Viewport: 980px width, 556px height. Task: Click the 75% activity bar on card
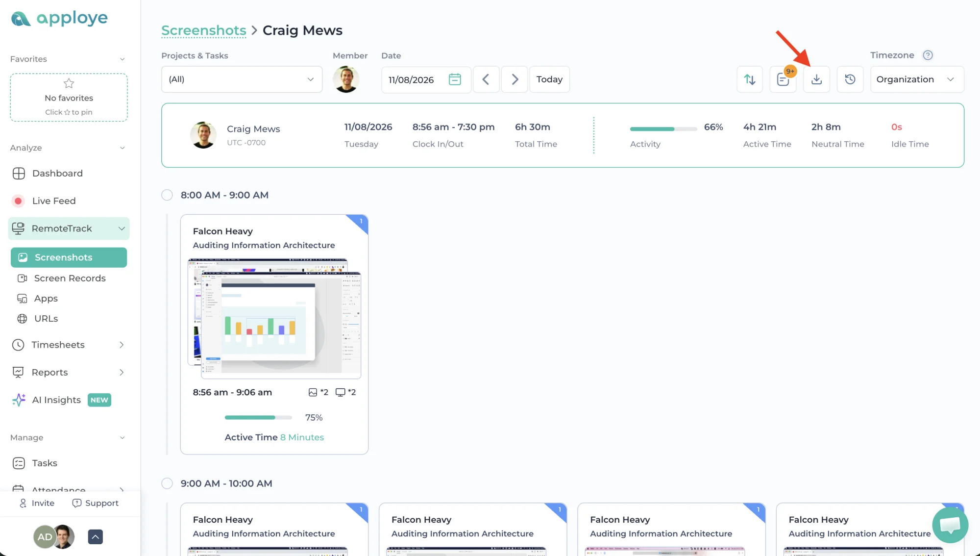tap(258, 418)
